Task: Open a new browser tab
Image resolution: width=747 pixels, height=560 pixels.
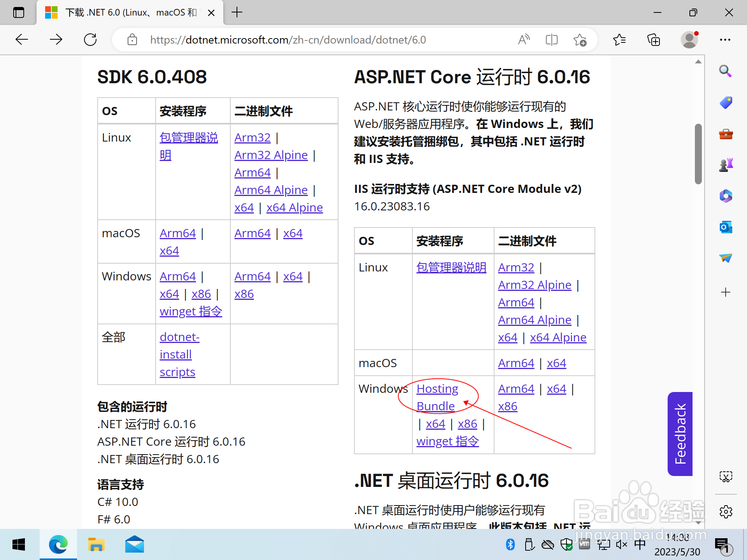Action: coord(237,12)
